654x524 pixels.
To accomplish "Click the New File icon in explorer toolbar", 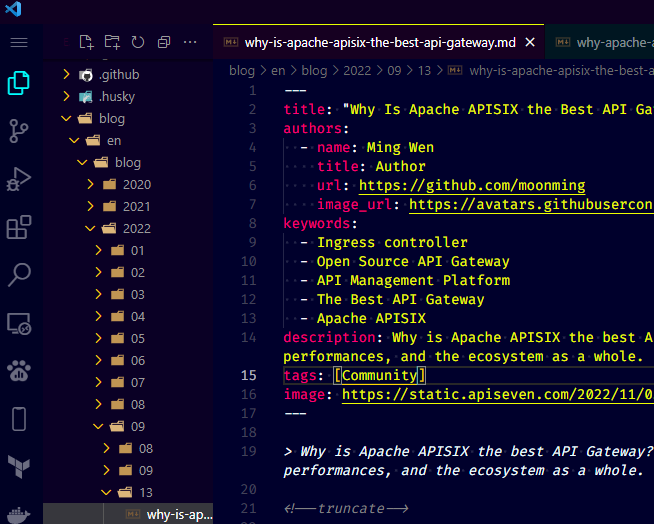I will click(86, 42).
